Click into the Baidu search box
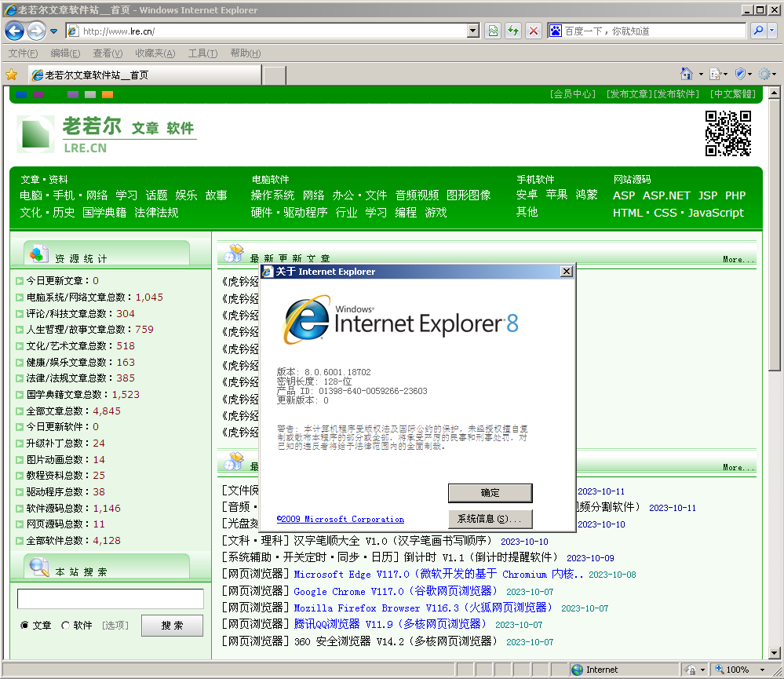The height and width of the screenshot is (679, 784). tap(654, 31)
